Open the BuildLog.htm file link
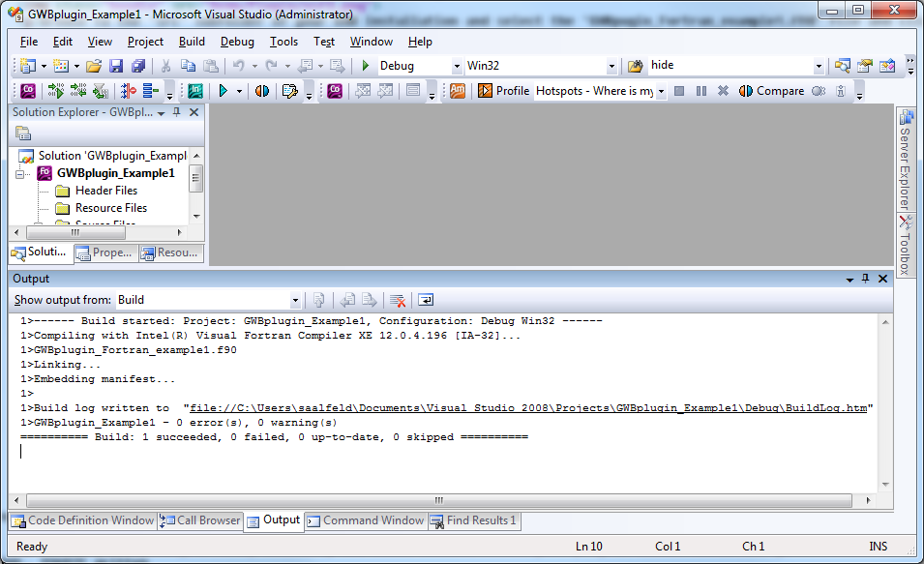Screen dimensions: 924x564 pyautogui.click(x=528, y=408)
